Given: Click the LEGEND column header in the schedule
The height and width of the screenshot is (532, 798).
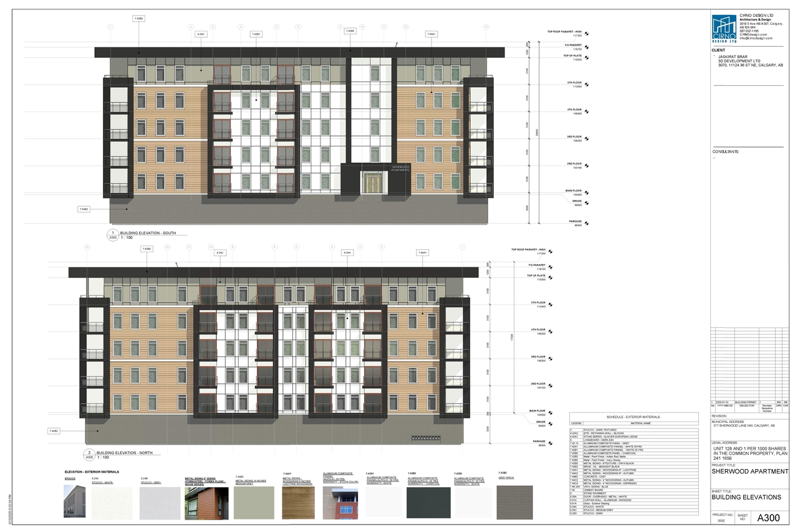Looking at the screenshot, I should [576, 423].
